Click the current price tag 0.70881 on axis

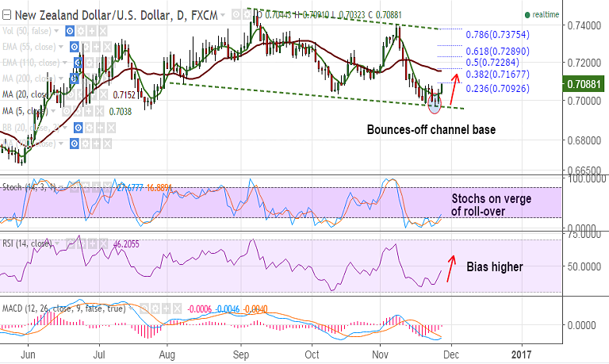pyautogui.click(x=584, y=84)
